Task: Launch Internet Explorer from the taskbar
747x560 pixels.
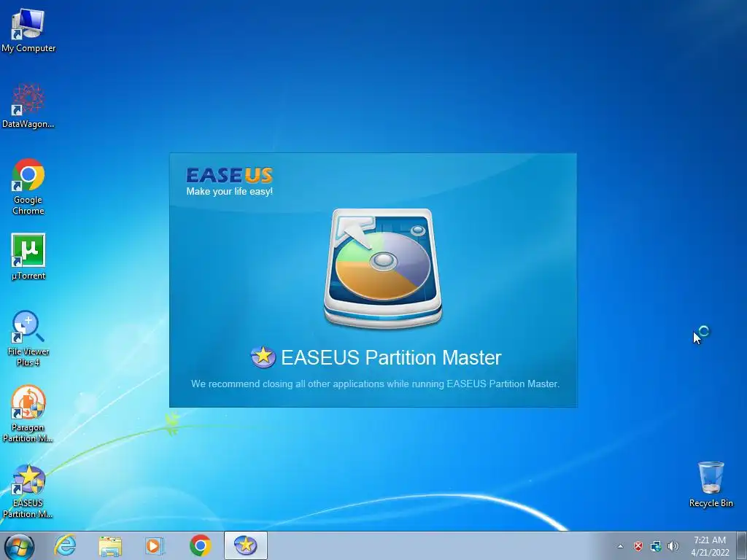Action: tap(65, 545)
